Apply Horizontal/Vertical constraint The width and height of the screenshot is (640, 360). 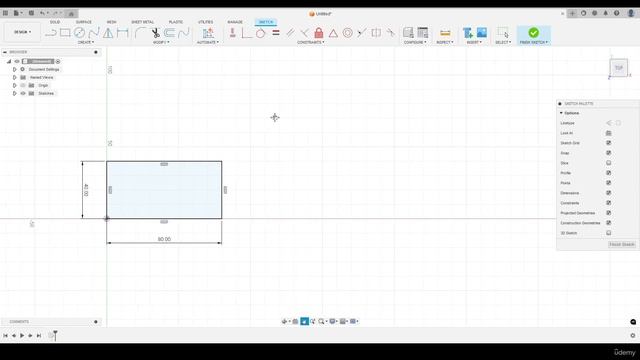[x=233, y=33]
